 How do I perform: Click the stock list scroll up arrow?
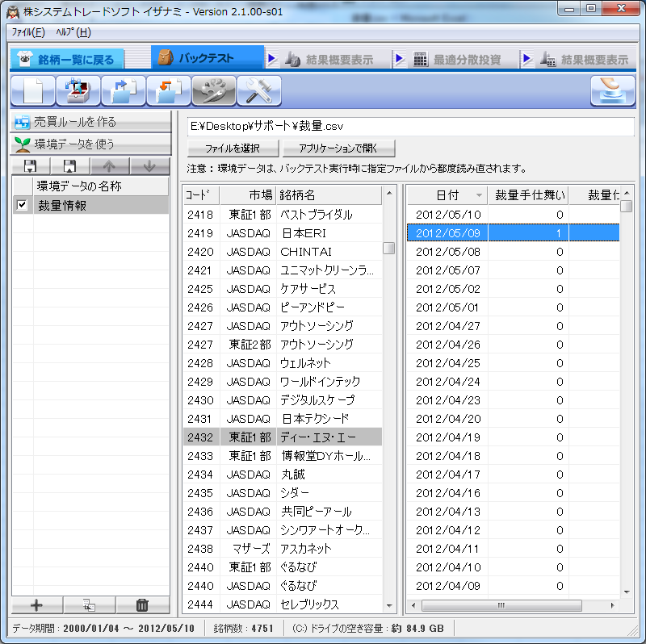point(389,193)
